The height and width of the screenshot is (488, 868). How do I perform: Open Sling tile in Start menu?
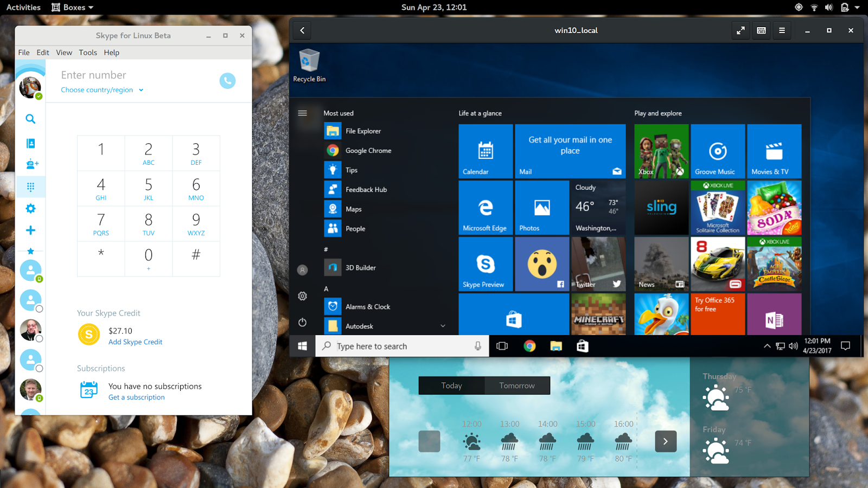661,208
